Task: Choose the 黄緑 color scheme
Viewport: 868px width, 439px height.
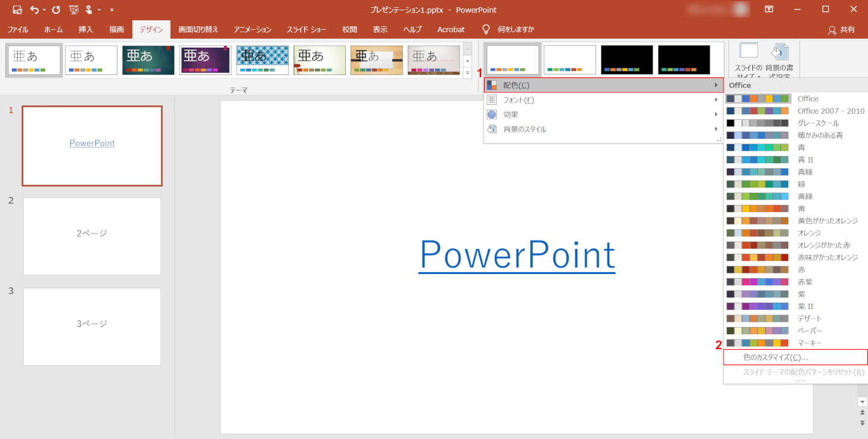Action: [795, 197]
